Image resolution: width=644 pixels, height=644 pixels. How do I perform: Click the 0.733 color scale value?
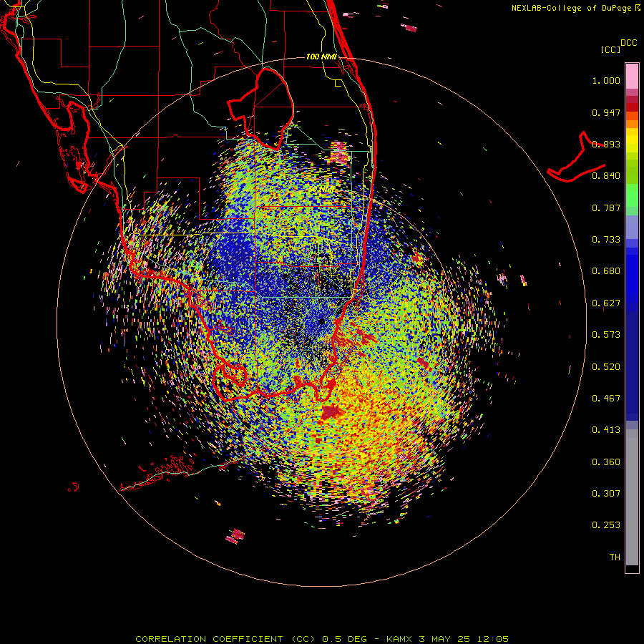coord(606,240)
